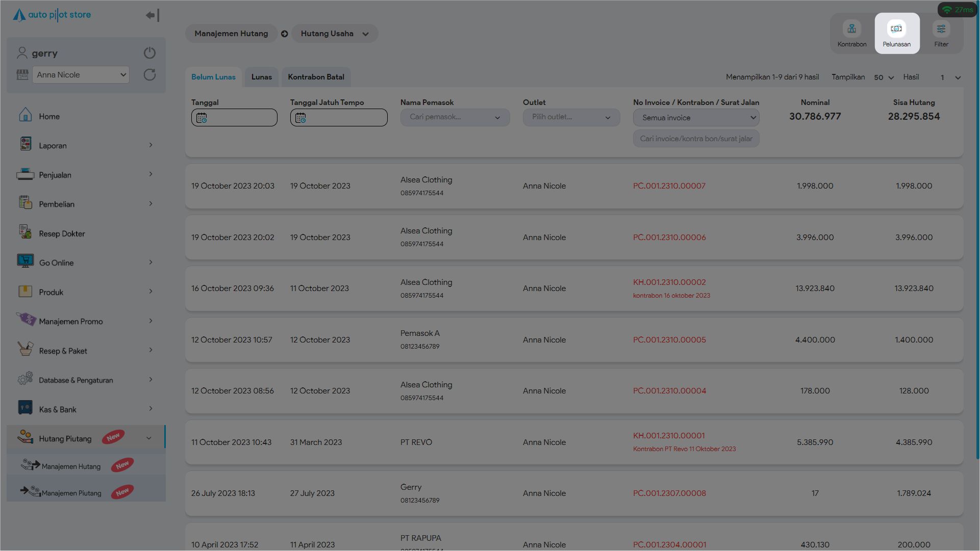Open the Tanggal calendar picker icon

tap(202, 118)
